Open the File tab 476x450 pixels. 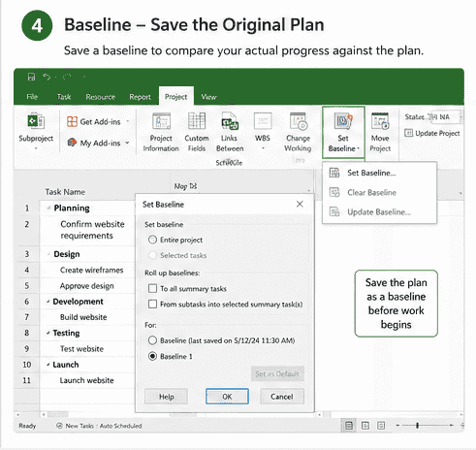tap(32, 97)
